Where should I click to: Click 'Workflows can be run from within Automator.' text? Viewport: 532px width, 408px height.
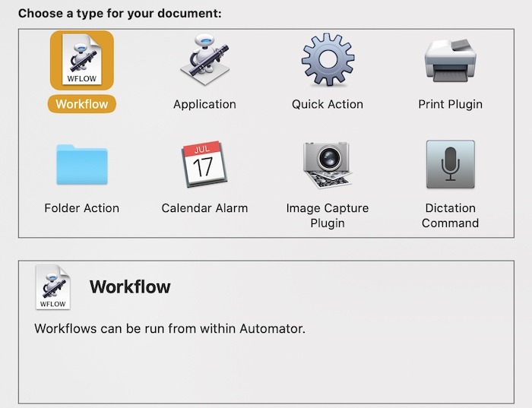[170, 329]
